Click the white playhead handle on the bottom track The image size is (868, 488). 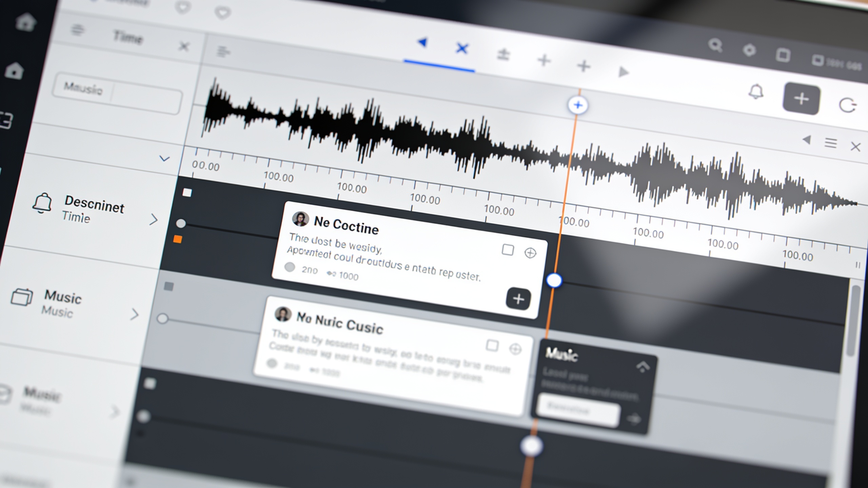(x=532, y=446)
